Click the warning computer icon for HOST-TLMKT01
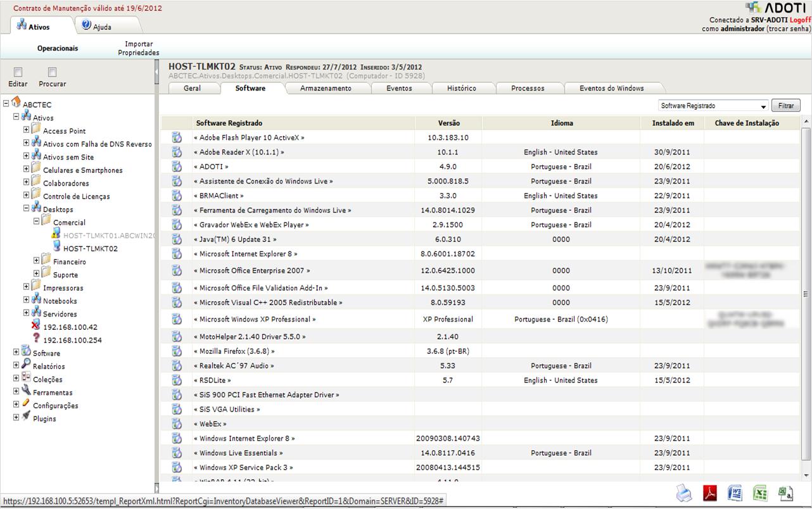 [x=56, y=234]
